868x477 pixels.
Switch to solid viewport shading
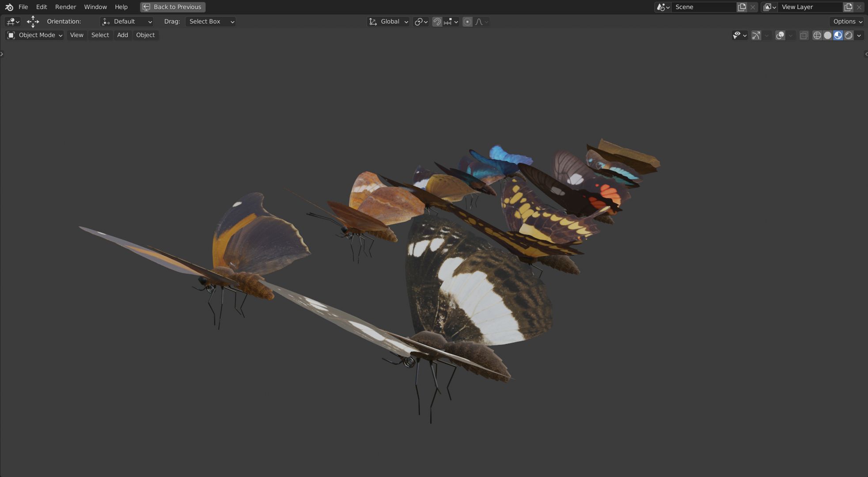(x=827, y=35)
